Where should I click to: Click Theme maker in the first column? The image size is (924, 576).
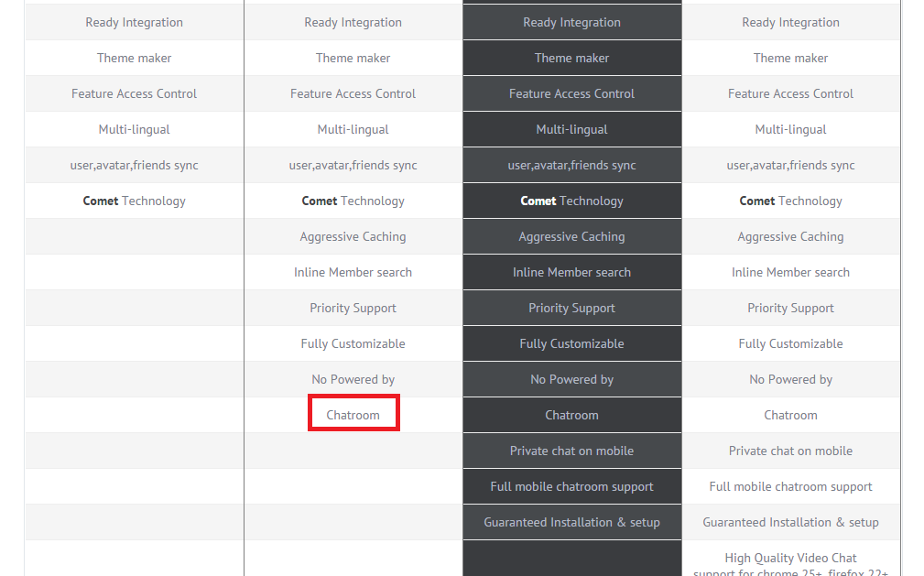click(134, 58)
